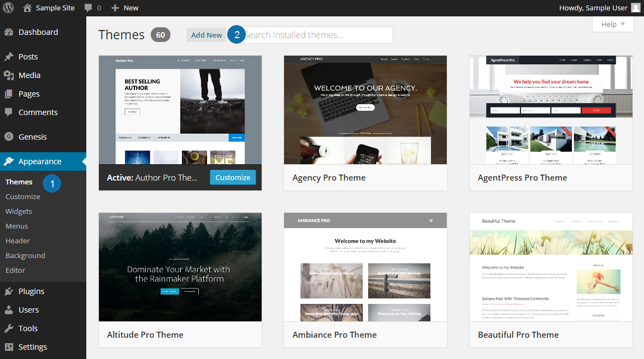The image size is (644, 359).
Task: Click the Sample Site title link
Action: point(55,8)
